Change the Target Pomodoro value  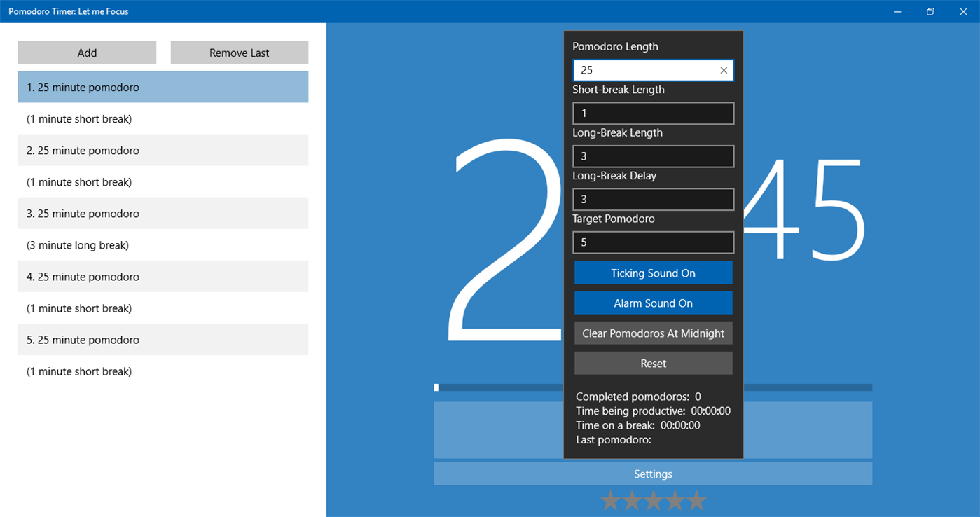(653, 242)
